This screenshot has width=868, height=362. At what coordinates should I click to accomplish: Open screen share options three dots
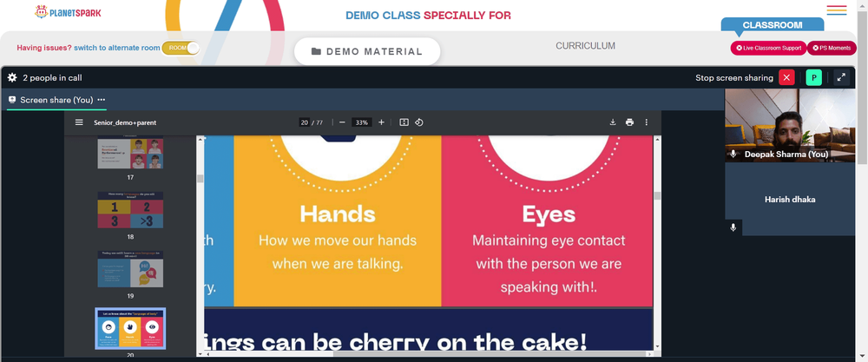pos(102,100)
